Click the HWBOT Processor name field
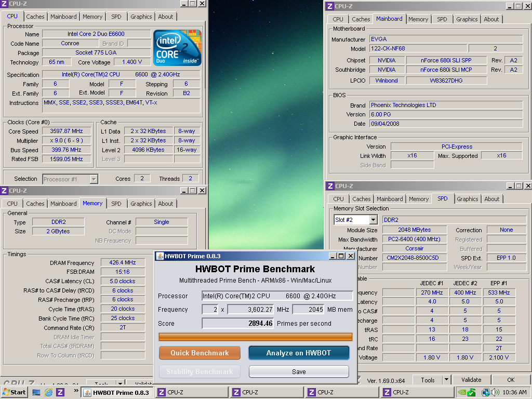The image size is (532, 399). click(x=277, y=296)
